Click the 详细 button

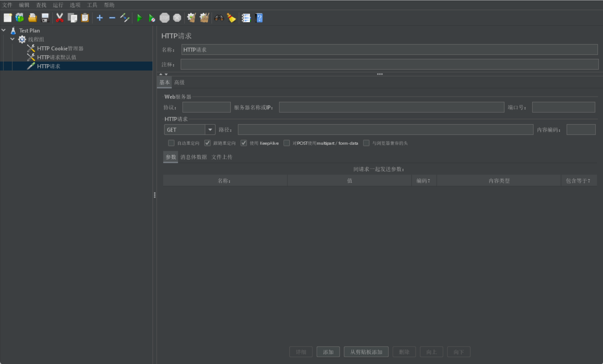tap(301, 352)
